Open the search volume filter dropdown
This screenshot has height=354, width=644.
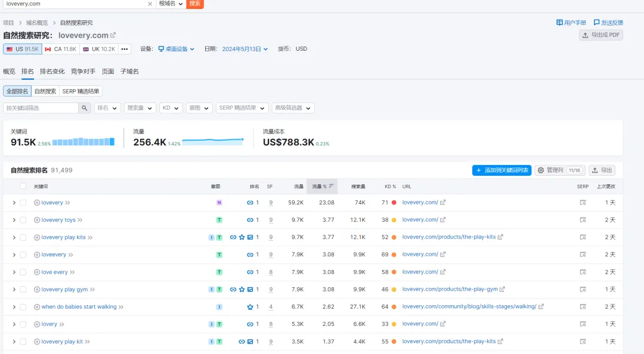pos(140,108)
